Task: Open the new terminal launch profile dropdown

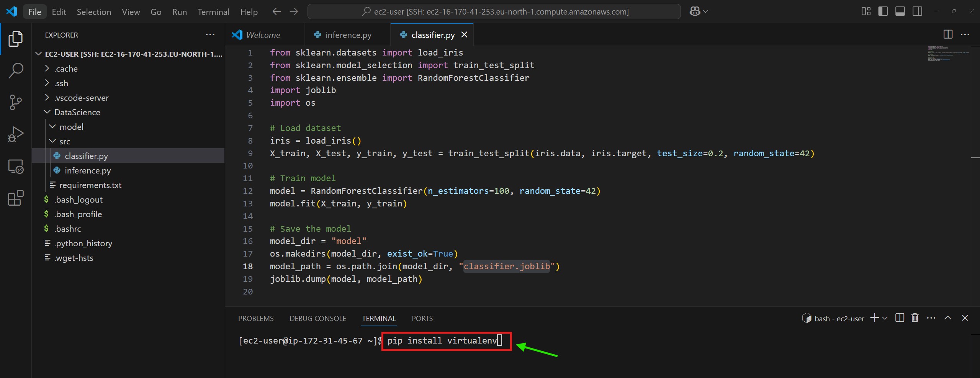Action: click(885, 318)
